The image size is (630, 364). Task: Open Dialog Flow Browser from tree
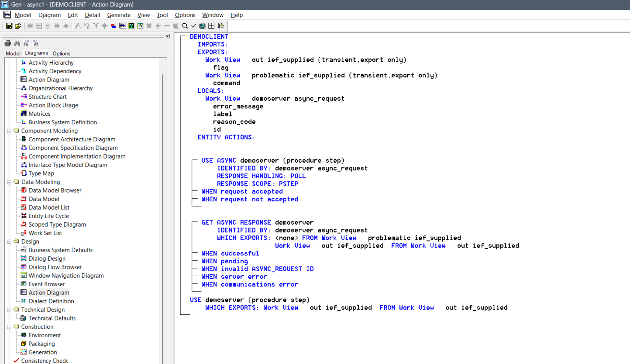(55, 267)
